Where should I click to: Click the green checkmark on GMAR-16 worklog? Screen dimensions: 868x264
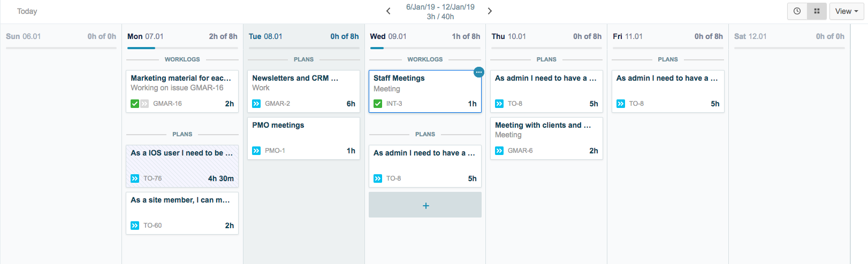[135, 104]
